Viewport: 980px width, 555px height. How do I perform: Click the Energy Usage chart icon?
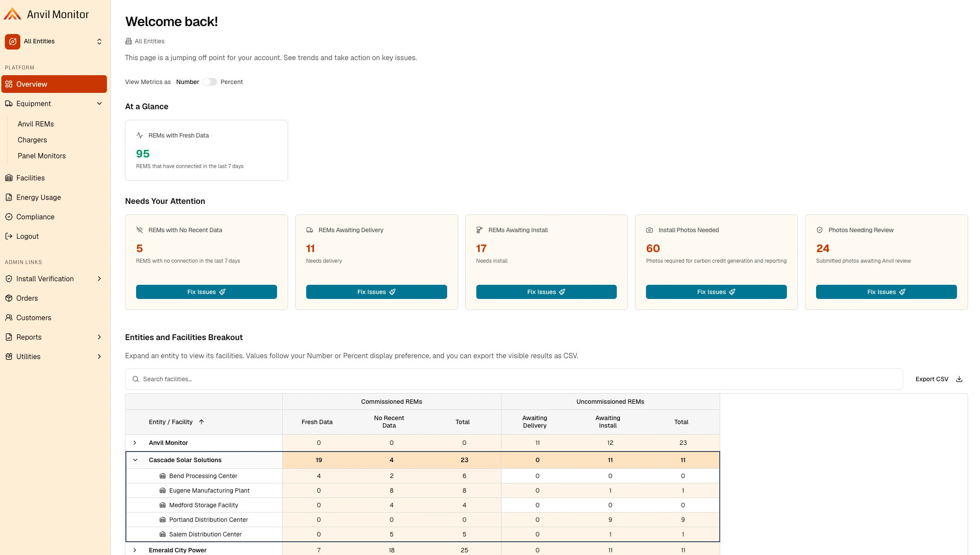pos(9,197)
